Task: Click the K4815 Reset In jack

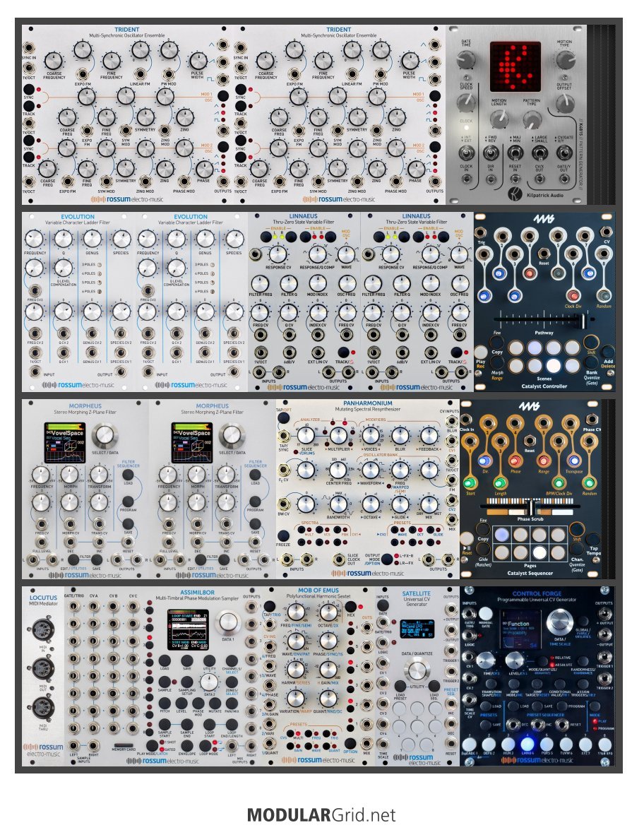Action: [515, 179]
